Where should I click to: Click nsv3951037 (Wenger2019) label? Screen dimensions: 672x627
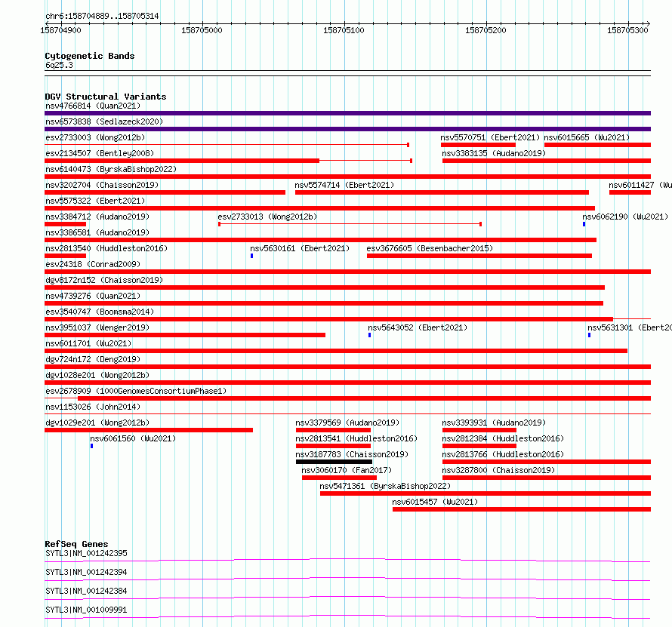tap(97, 327)
